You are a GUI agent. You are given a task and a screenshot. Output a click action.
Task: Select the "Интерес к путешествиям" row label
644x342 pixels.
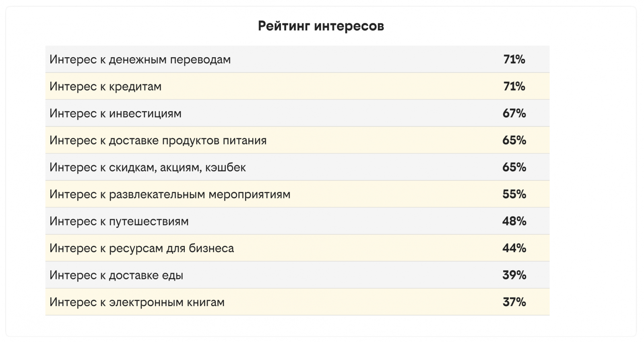click(119, 222)
